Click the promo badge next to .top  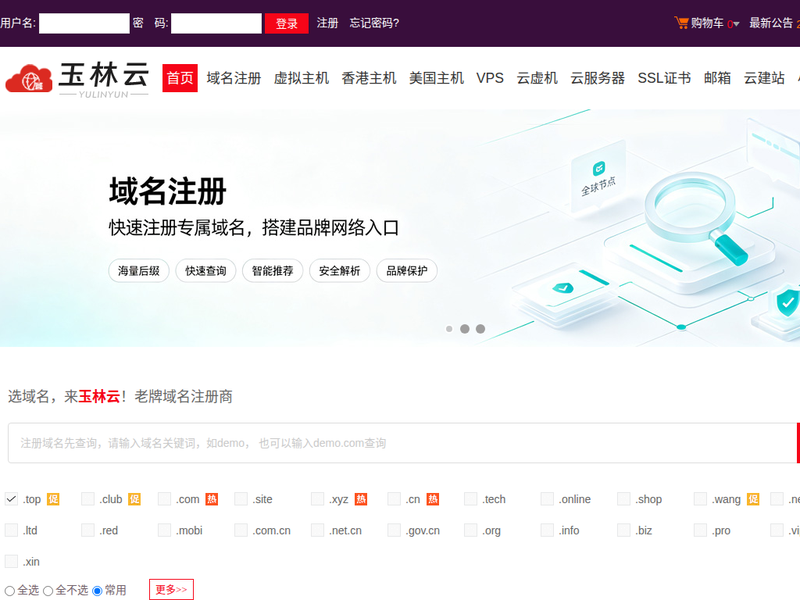53,499
